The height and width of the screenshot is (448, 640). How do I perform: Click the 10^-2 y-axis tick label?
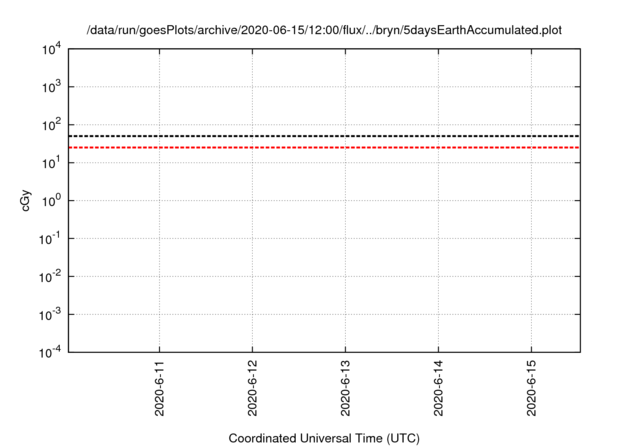pos(50,277)
